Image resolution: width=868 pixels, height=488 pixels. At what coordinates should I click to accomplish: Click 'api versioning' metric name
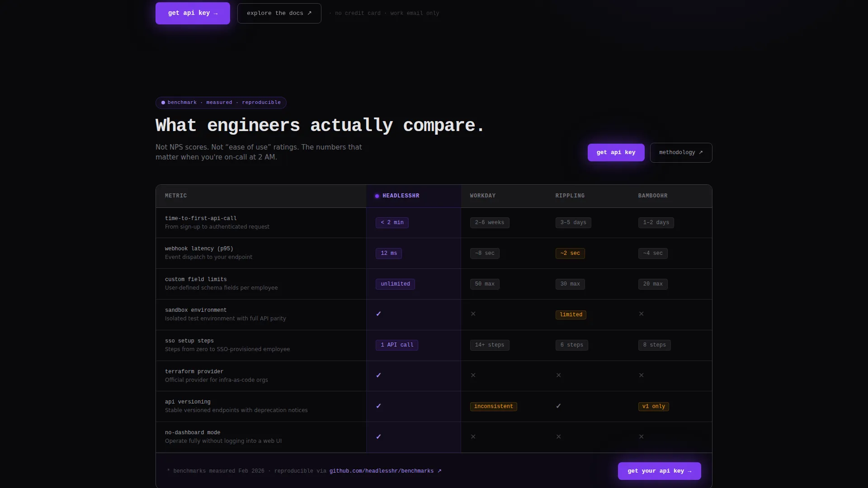tap(188, 402)
